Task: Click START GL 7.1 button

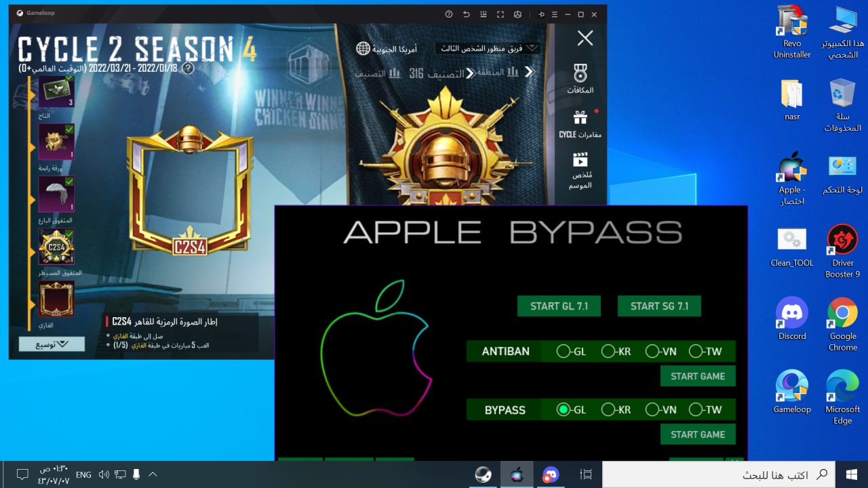Action: [x=559, y=306]
